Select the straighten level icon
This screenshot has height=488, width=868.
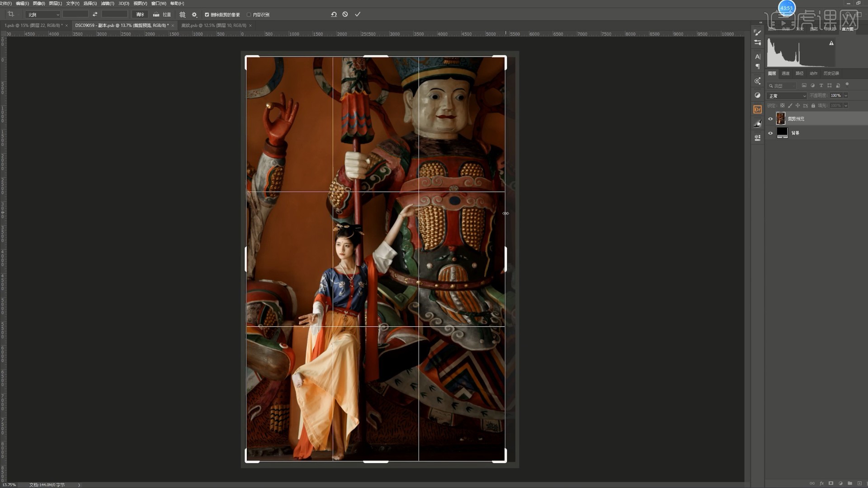(x=156, y=15)
